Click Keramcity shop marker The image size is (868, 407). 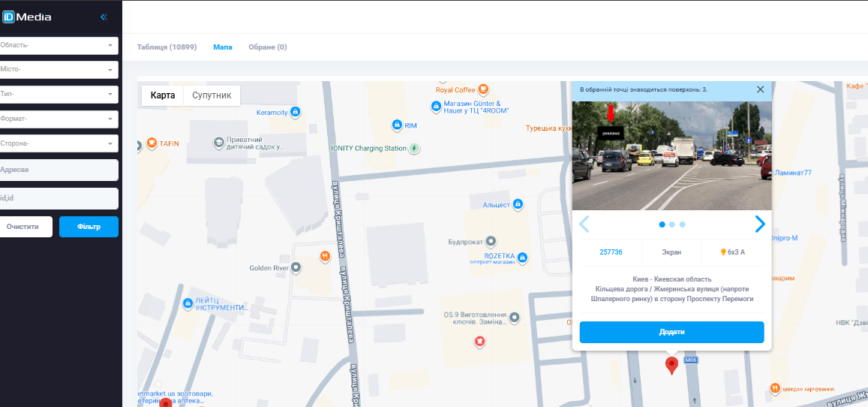(295, 112)
